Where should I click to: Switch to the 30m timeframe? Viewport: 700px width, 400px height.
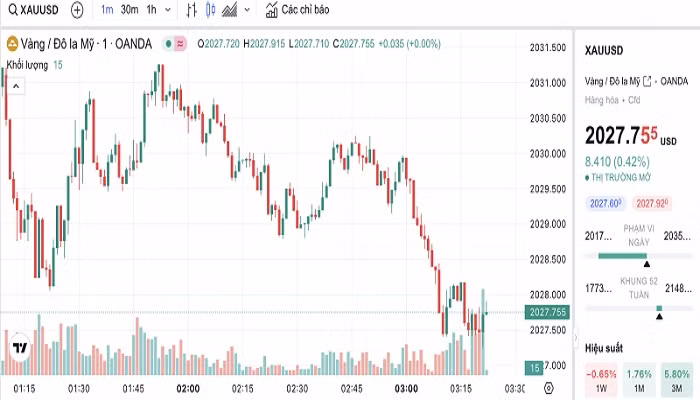click(129, 10)
